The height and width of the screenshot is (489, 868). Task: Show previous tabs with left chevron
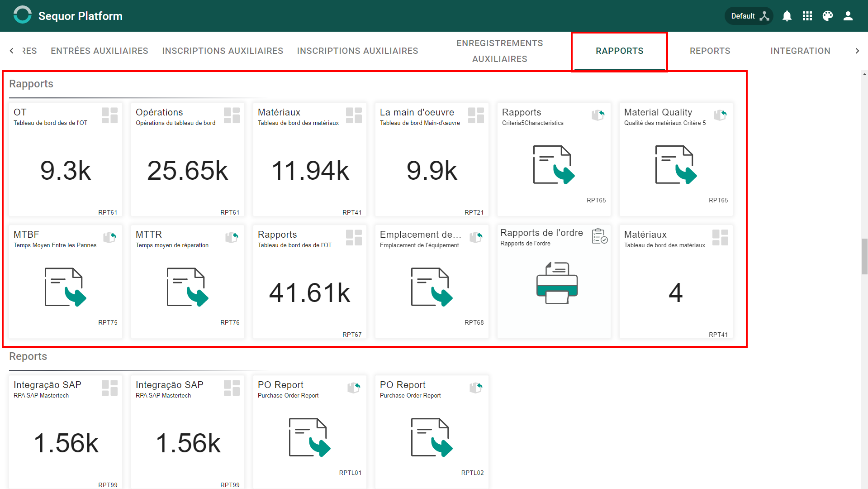point(11,51)
